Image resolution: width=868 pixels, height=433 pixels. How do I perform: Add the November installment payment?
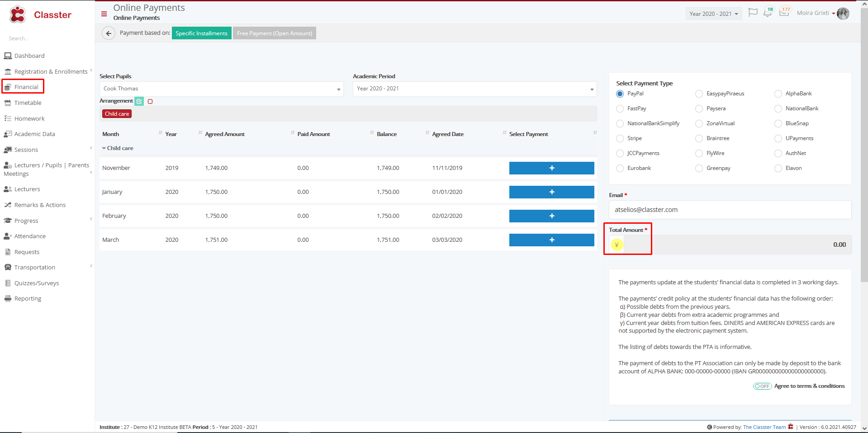[552, 168]
